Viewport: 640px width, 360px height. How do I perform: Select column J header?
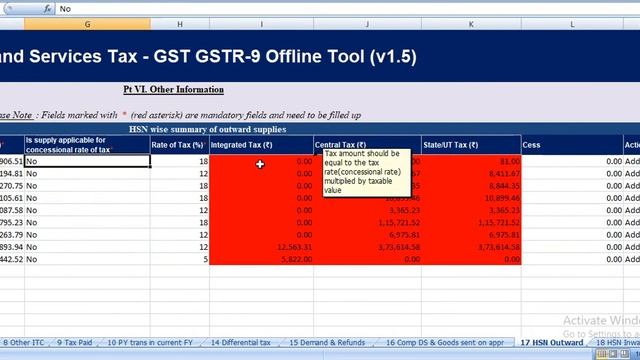tap(367, 24)
